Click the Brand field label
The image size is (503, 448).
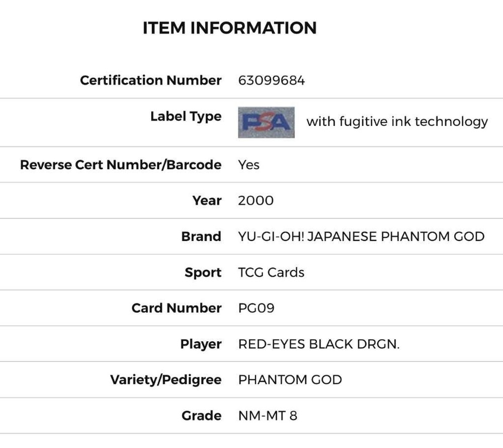(201, 237)
